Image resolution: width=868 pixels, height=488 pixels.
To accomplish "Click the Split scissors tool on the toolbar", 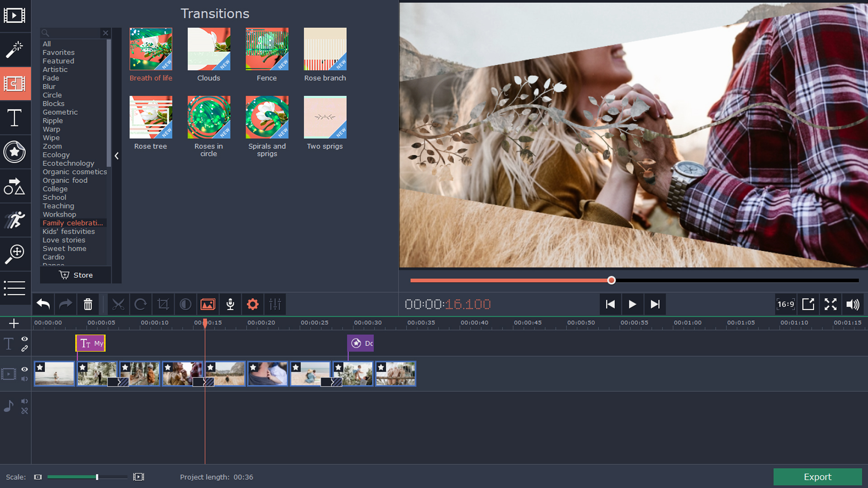I will [x=118, y=304].
